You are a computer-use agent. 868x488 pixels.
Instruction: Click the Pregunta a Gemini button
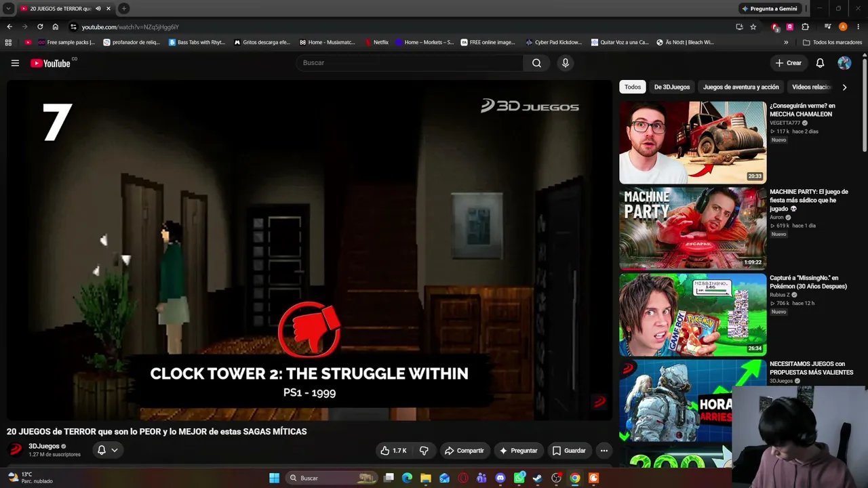[770, 9]
